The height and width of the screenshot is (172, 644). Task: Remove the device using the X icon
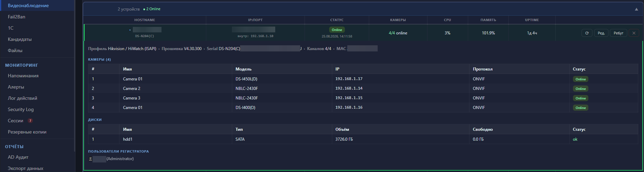[634, 33]
